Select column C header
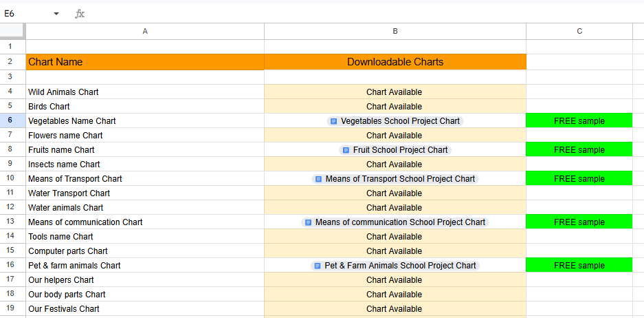The image size is (644, 318). [x=579, y=31]
